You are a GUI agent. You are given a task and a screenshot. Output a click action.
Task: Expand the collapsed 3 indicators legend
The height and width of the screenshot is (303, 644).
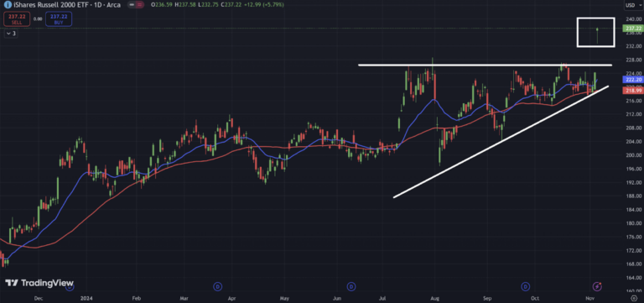click(10, 34)
